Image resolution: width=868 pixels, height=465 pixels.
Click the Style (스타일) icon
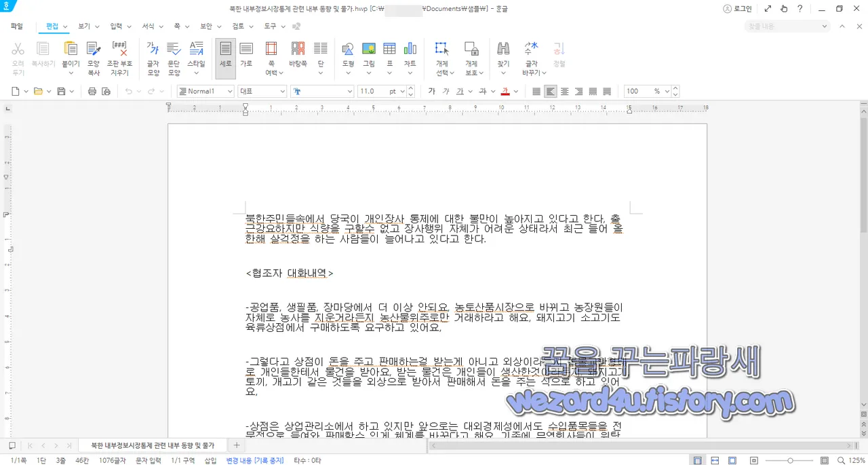tap(196, 49)
